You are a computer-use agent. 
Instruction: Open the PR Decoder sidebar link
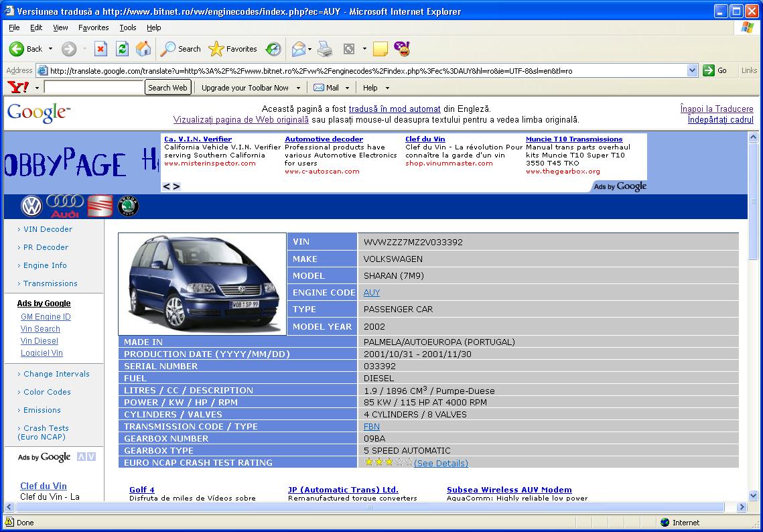46,247
